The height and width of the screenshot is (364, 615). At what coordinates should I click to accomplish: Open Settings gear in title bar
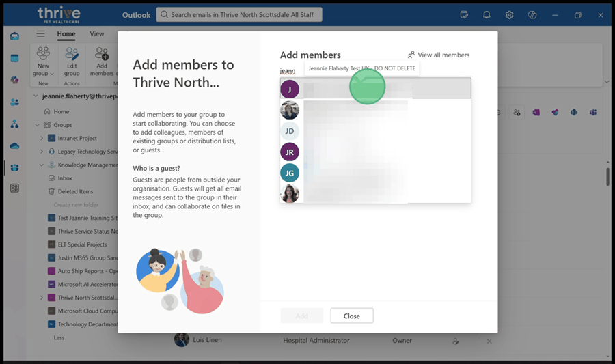pos(509,14)
